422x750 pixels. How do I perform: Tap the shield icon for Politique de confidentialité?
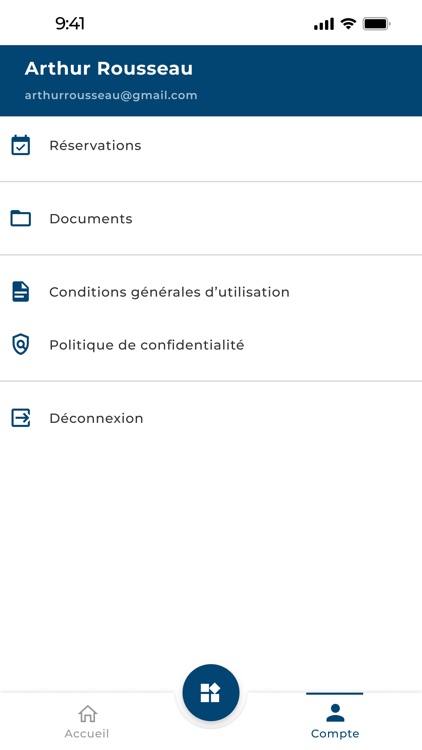[x=21, y=344]
